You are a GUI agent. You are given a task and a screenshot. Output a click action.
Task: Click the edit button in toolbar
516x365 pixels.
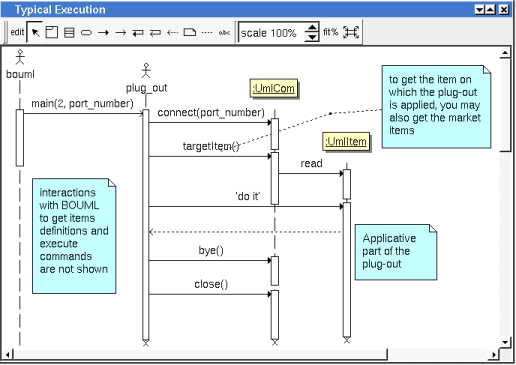[x=17, y=32]
